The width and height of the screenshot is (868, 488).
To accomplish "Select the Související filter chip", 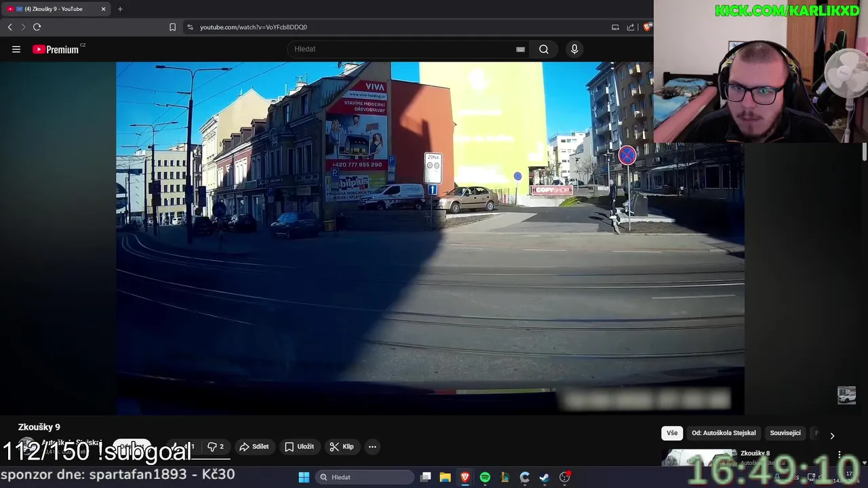I will tap(785, 433).
